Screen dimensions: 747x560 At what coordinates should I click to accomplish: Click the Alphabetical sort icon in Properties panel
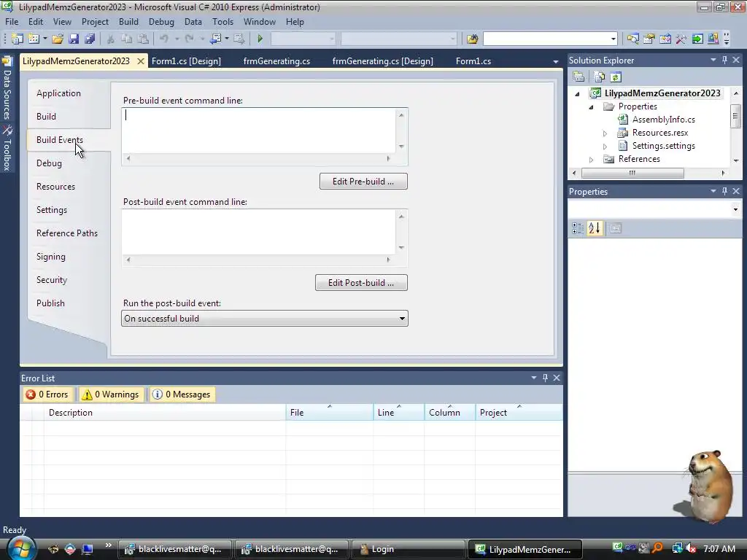[595, 228]
